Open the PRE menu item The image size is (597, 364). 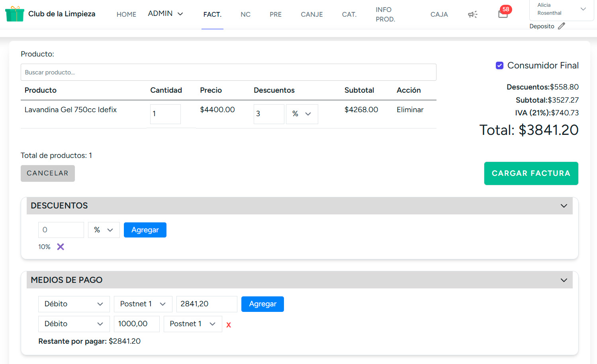click(x=276, y=14)
